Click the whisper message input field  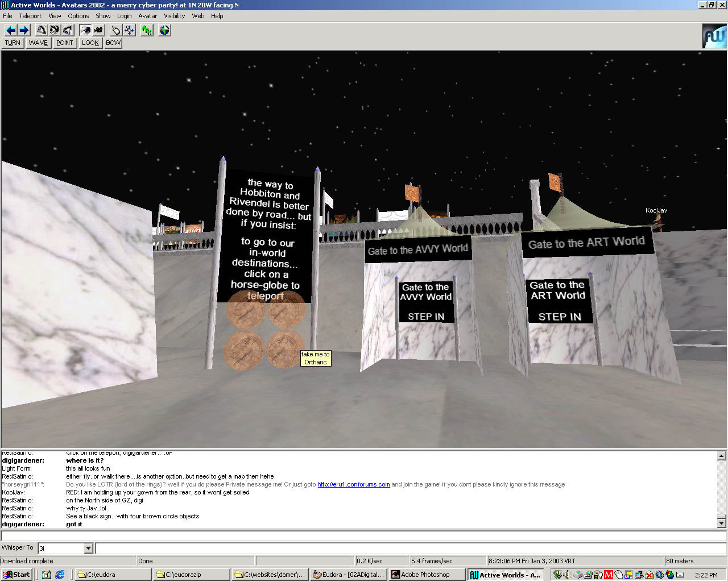(409, 548)
